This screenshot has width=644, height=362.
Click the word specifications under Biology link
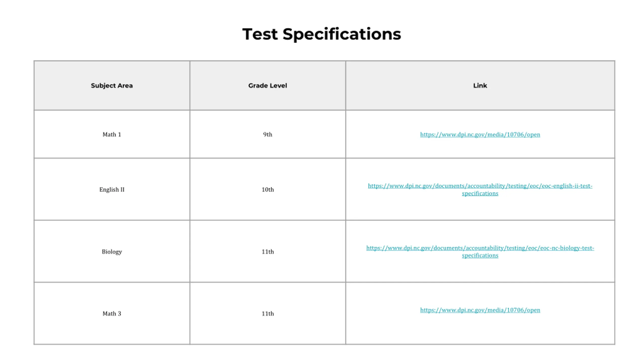click(480, 255)
